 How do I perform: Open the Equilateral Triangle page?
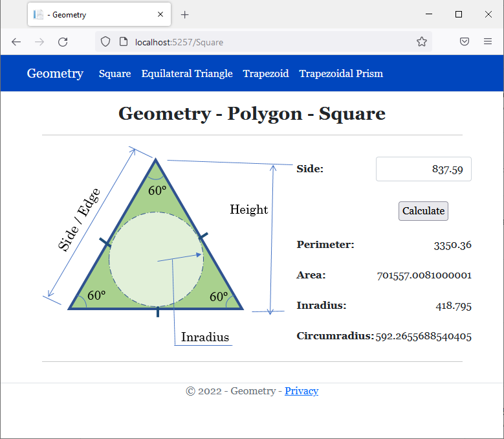pyautogui.click(x=187, y=74)
